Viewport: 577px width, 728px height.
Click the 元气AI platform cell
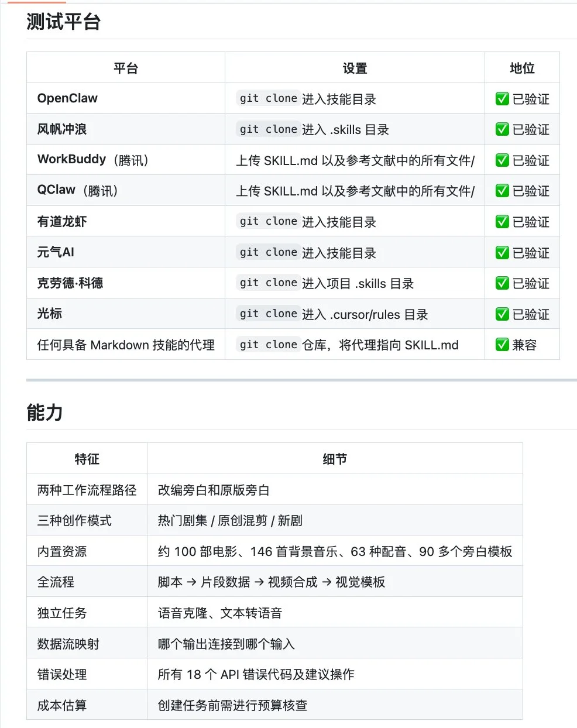[126, 252]
